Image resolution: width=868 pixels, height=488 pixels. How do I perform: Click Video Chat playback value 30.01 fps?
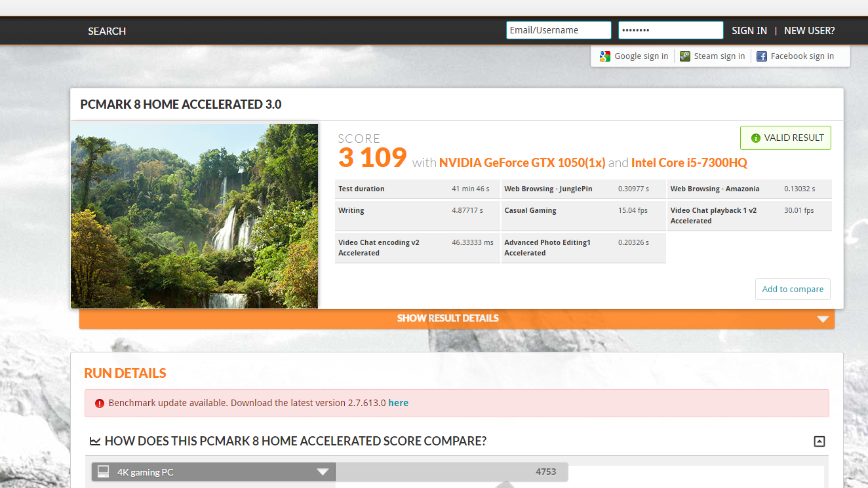(799, 210)
